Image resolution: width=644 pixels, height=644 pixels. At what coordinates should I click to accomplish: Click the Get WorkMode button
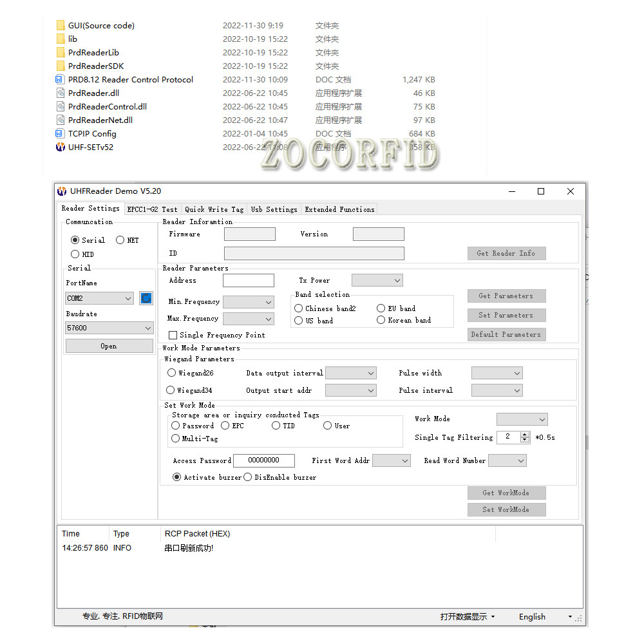(506, 493)
